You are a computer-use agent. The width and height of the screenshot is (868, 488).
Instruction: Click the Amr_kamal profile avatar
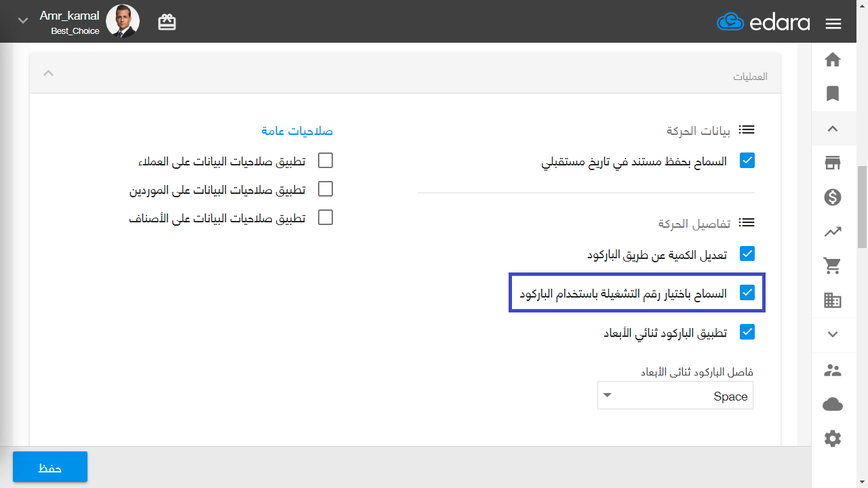(x=123, y=21)
